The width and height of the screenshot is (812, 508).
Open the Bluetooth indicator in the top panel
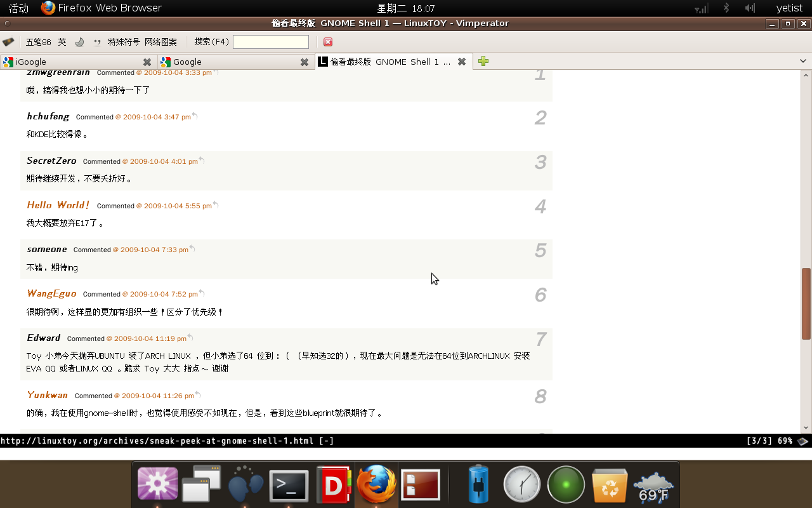pos(726,8)
